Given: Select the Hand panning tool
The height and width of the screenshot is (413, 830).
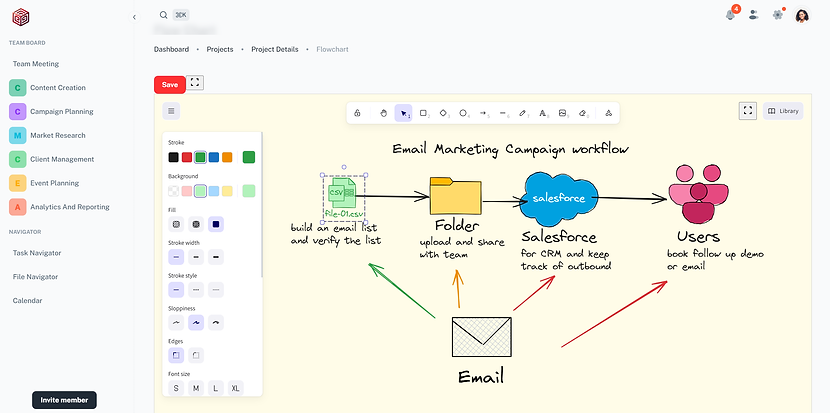Looking at the screenshot, I should click(x=384, y=113).
